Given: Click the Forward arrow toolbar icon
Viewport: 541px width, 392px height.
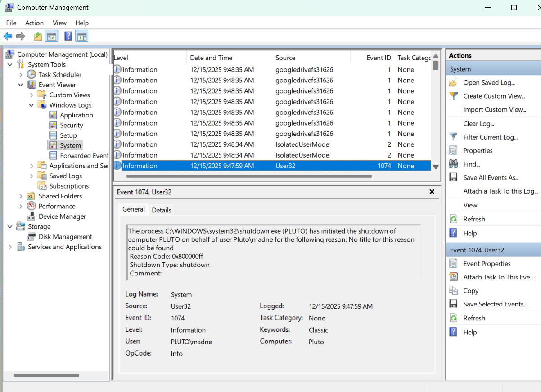Looking at the screenshot, I should (x=20, y=36).
